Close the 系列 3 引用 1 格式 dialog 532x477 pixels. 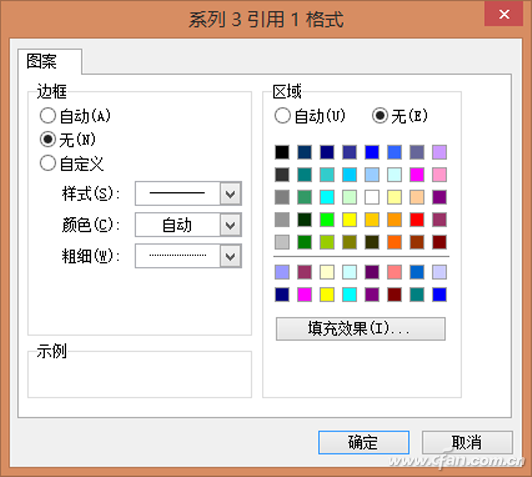[x=504, y=14]
